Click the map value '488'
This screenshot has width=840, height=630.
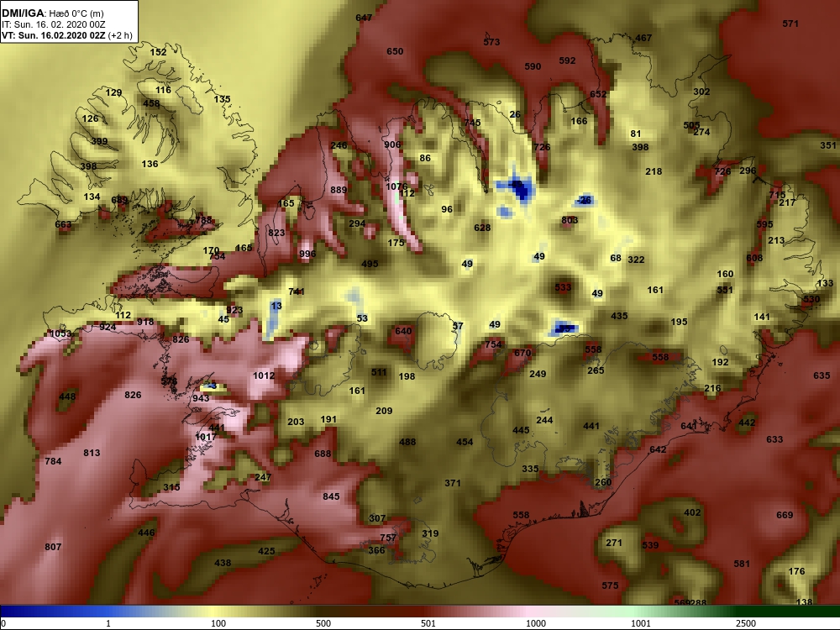point(407,442)
